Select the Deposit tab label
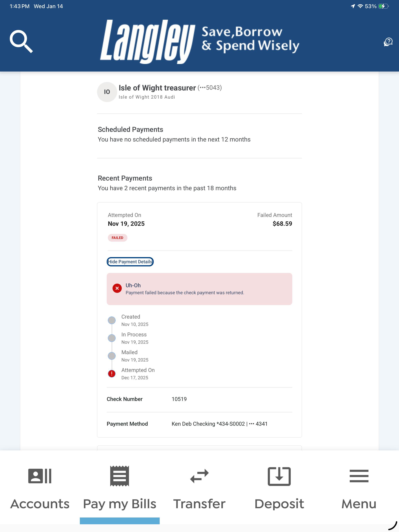The image size is (399, 532). 279,504
